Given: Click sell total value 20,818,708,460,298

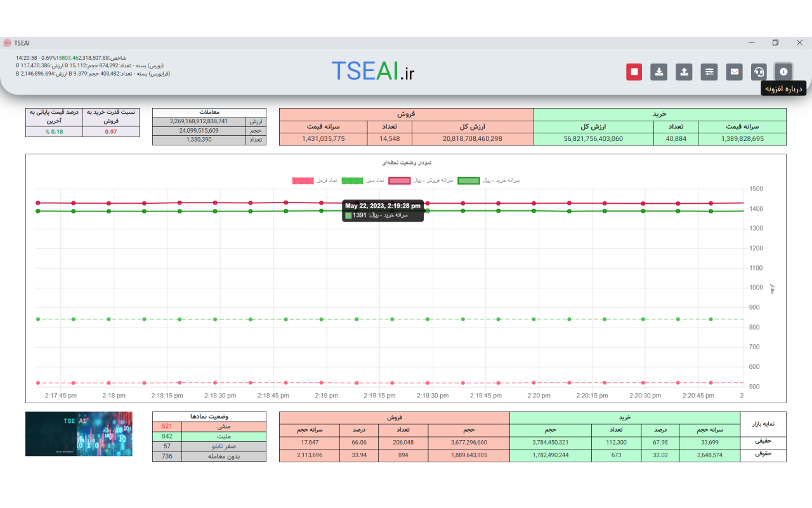Looking at the screenshot, I should pos(473,139).
